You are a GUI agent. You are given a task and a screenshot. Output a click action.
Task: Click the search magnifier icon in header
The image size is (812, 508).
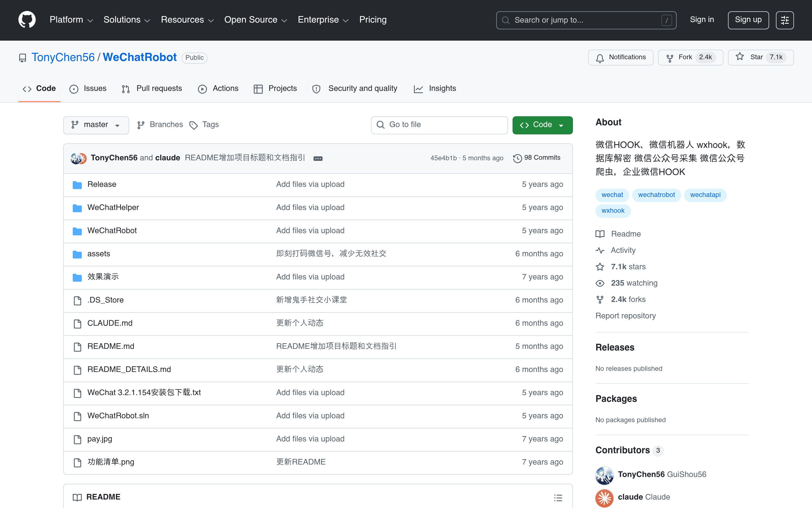[x=506, y=20]
